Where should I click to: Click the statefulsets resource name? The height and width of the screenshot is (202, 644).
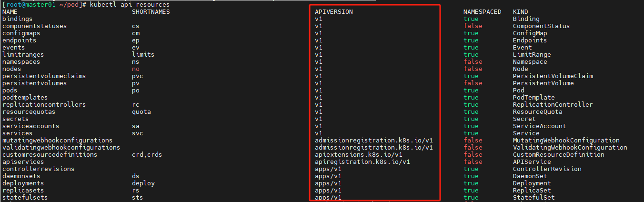tap(25, 197)
